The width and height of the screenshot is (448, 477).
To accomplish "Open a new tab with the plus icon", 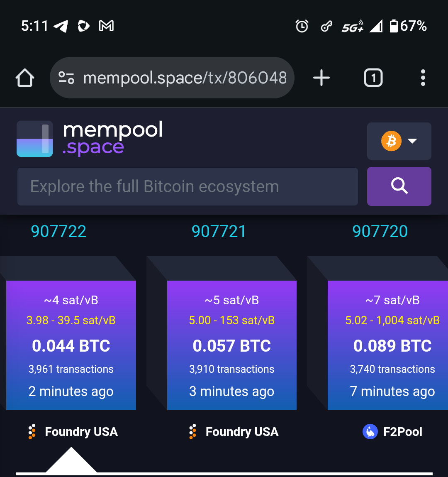I will tap(321, 78).
